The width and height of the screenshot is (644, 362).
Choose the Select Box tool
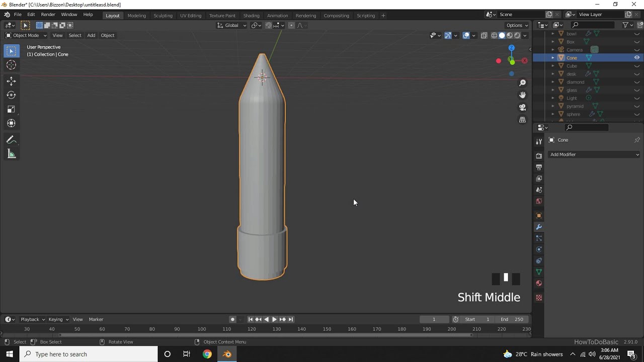pyautogui.click(x=11, y=51)
